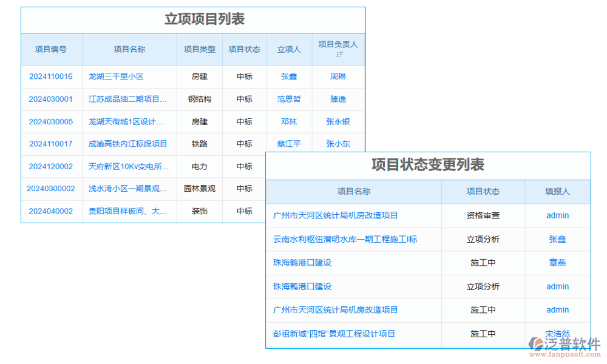
Task: Select 填报人 章燕 link
Action: coord(557,263)
